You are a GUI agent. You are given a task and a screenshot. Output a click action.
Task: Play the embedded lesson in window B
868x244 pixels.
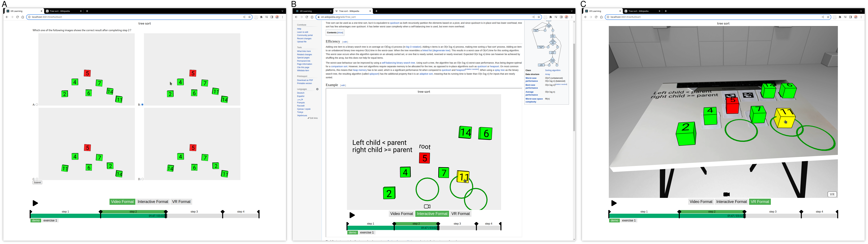pyautogui.click(x=352, y=215)
